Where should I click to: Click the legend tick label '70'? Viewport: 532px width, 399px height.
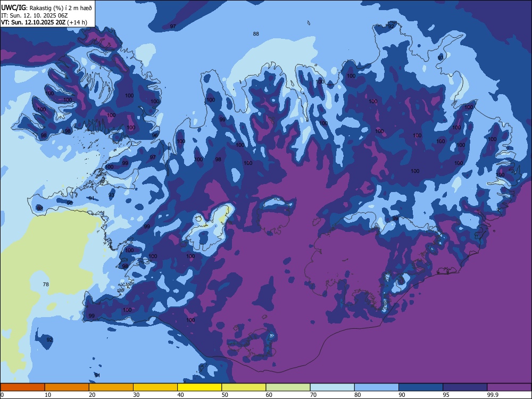point(313,395)
